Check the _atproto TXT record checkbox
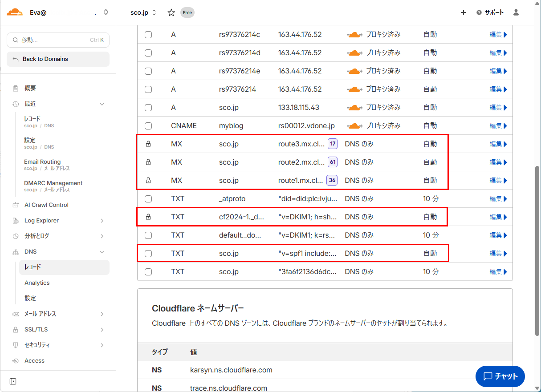 (x=148, y=198)
